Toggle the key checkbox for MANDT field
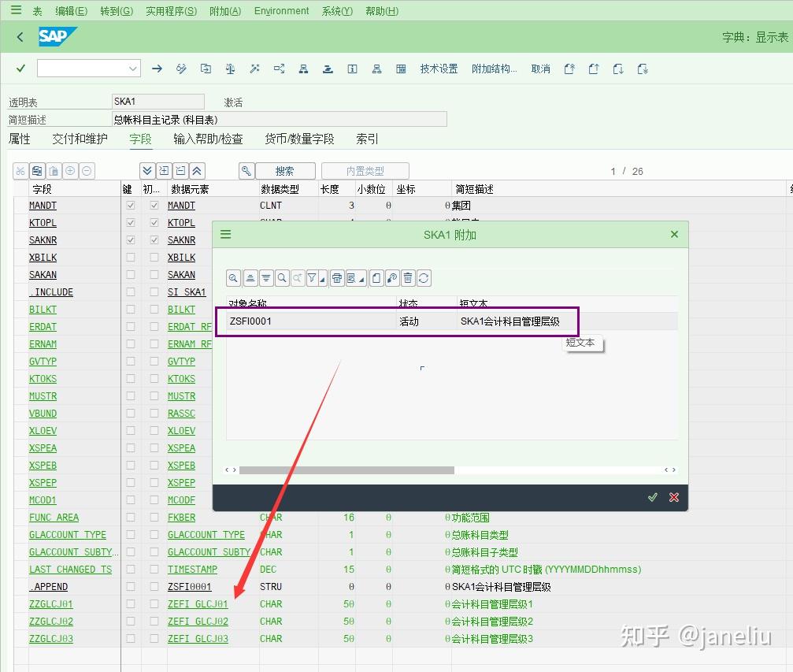The height and width of the screenshot is (672, 793). click(129, 205)
